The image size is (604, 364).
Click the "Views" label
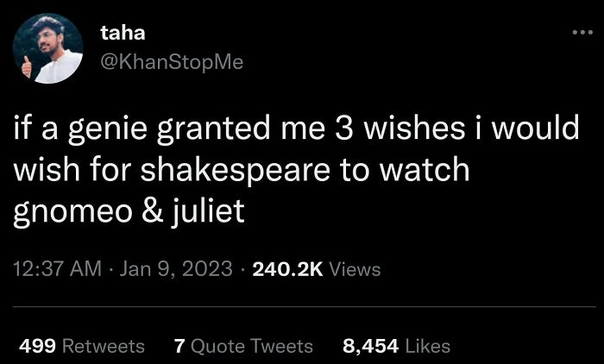[355, 269]
